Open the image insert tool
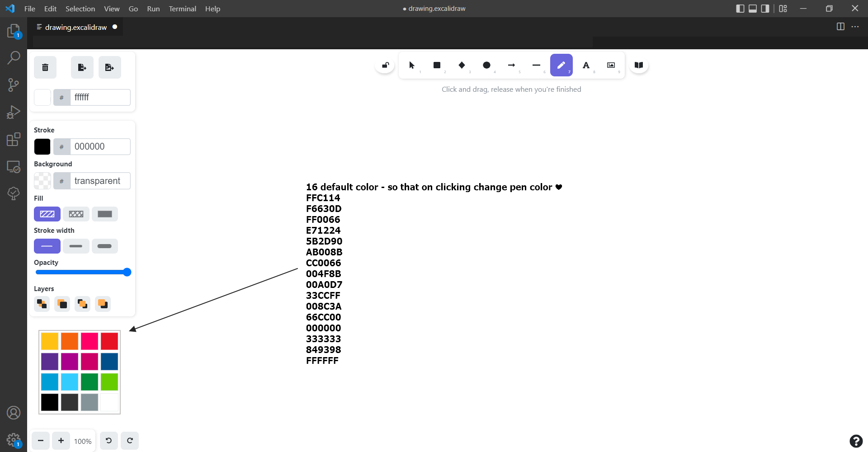 [x=611, y=65]
